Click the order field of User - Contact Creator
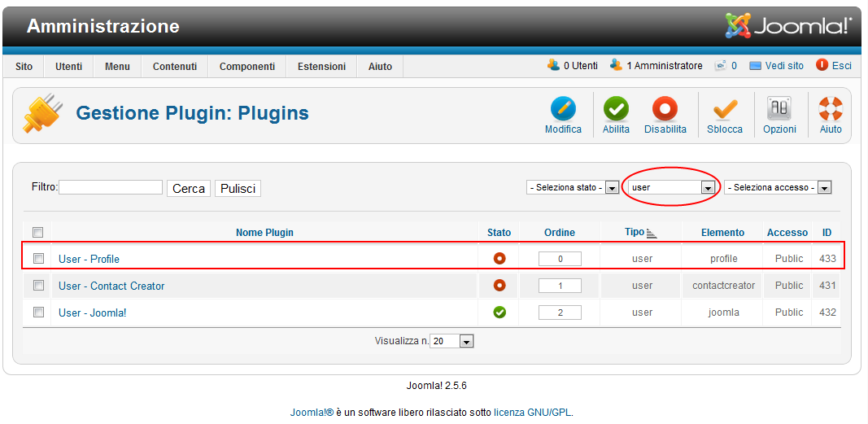Image resolution: width=868 pixels, height=424 pixels. pos(560,286)
